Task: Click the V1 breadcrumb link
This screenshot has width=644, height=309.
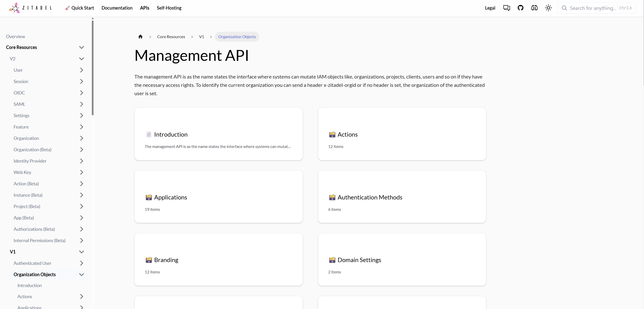Action: coord(201,37)
